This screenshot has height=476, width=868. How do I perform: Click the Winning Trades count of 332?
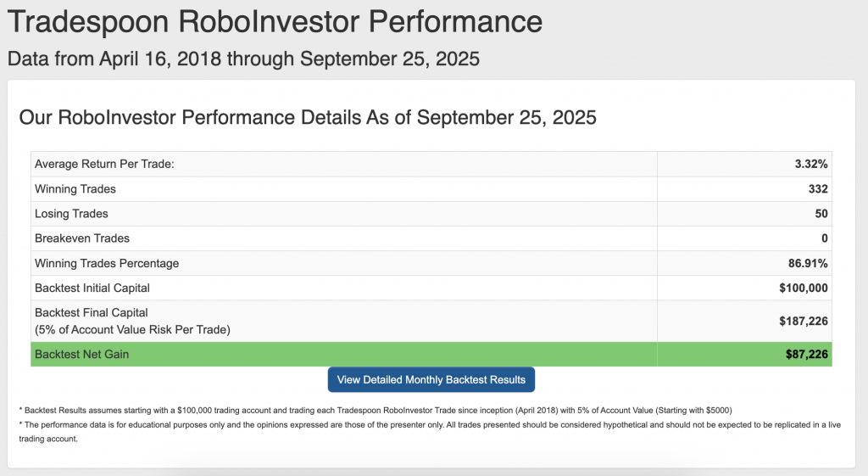coord(818,188)
